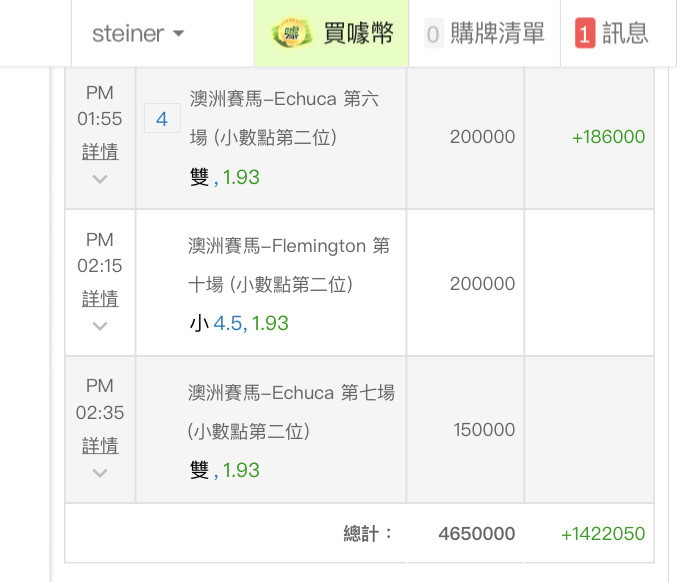The width and height of the screenshot is (677, 582).
Task: Open the steiner account dropdown
Action: pyautogui.click(x=138, y=34)
